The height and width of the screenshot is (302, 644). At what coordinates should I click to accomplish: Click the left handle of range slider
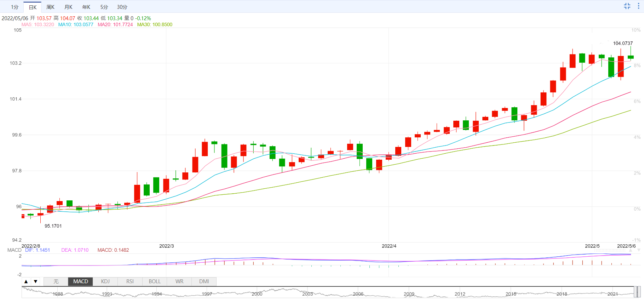point(636,292)
